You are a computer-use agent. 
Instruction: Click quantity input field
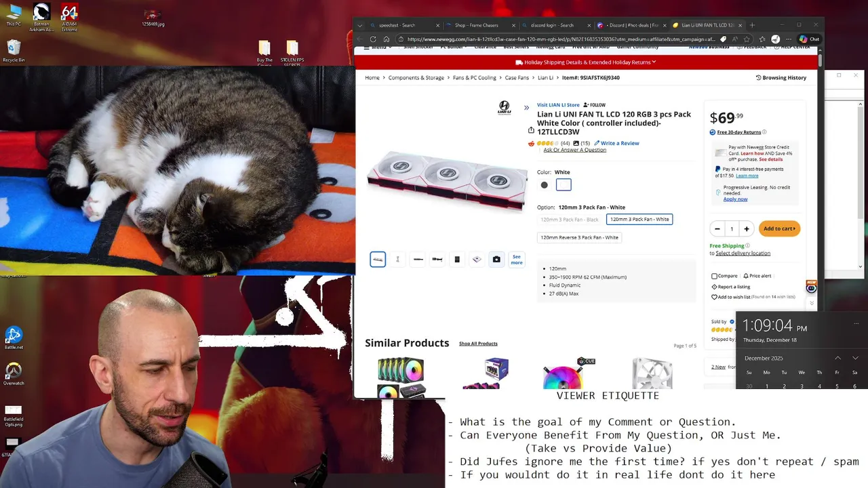[x=732, y=229]
